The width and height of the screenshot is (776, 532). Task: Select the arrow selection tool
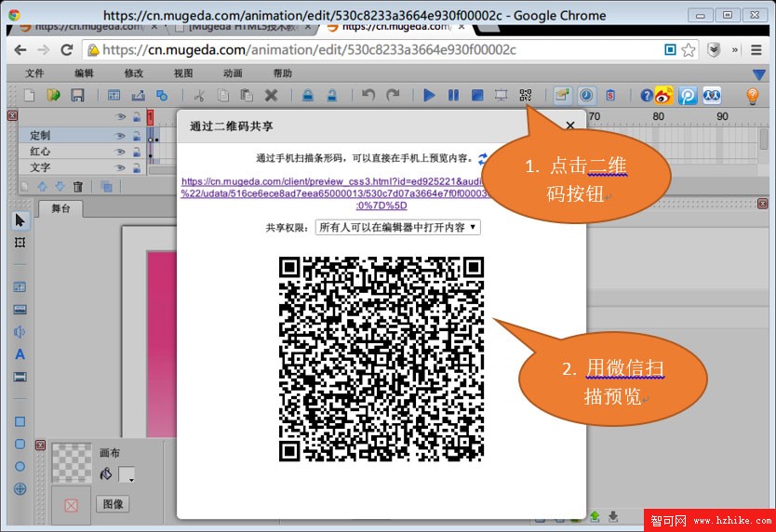point(20,220)
